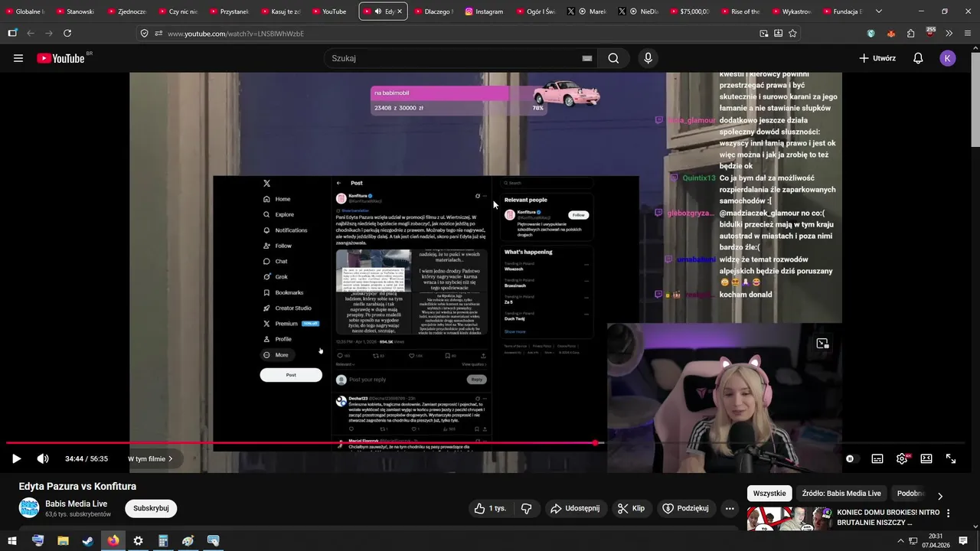The height and width of the screenshot is (551, 980).
Task: Subscribe with the Subskrybuj button
Action: click(151, 508)
